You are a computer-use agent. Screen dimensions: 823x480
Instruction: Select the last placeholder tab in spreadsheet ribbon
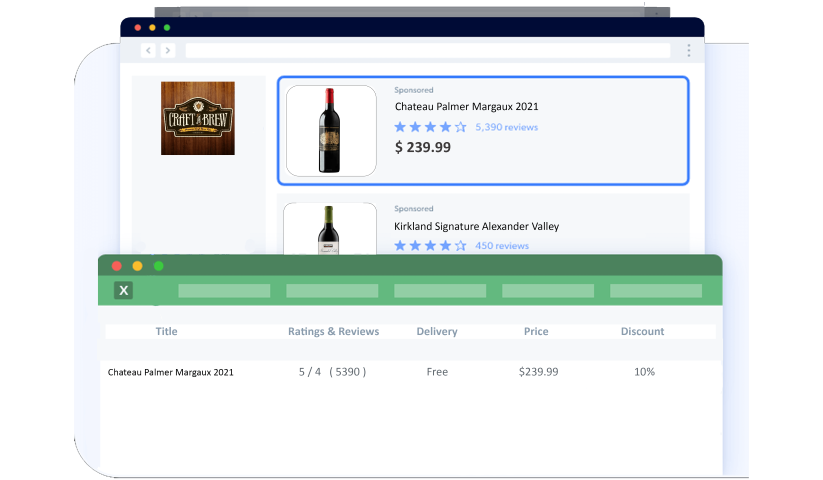656,291
